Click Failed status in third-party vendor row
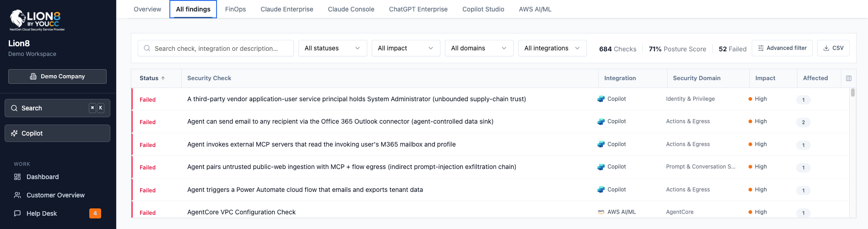This screenshot has height=229, width=868. click(147, 100)
